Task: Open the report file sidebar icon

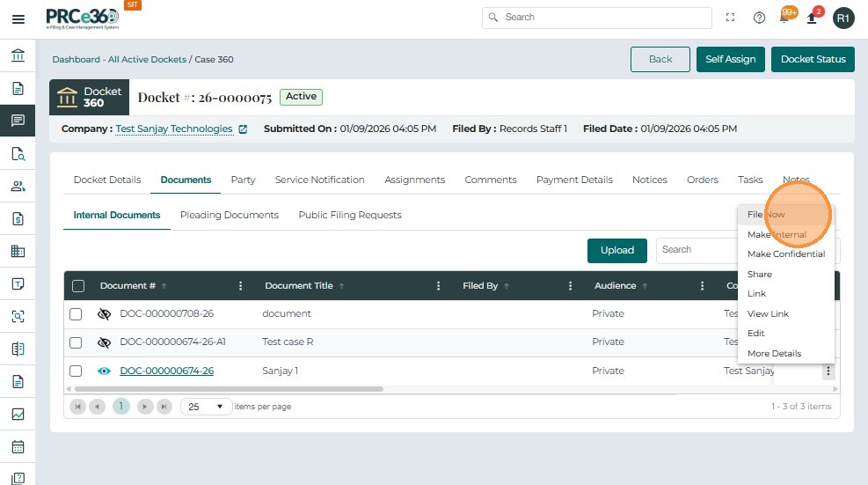Action: coord(18,381)
